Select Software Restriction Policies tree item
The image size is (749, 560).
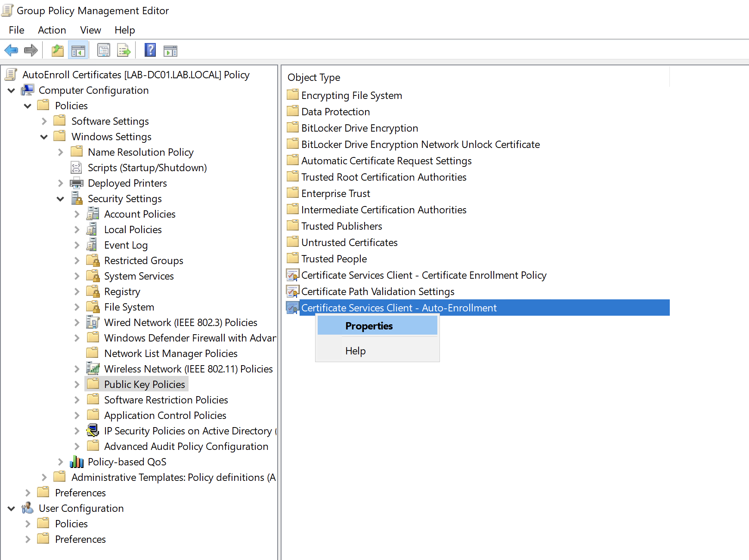166,400
